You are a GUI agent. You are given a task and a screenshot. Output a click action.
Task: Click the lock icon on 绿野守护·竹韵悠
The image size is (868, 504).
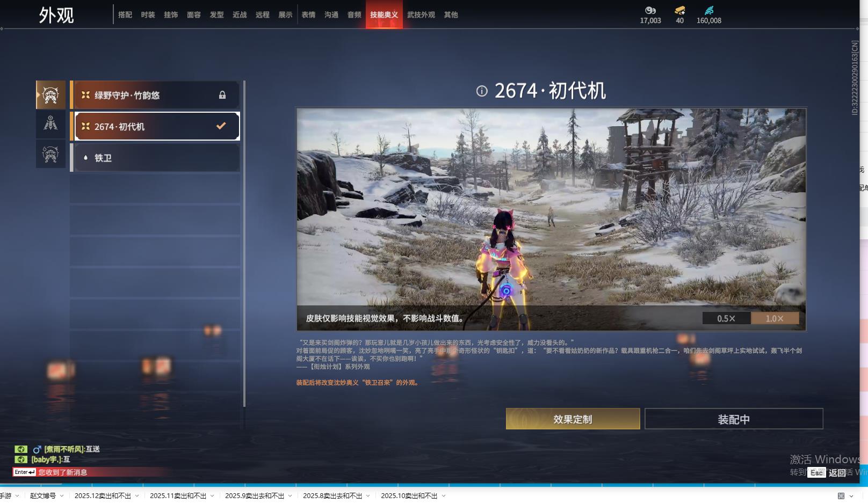tap(222, 95)
